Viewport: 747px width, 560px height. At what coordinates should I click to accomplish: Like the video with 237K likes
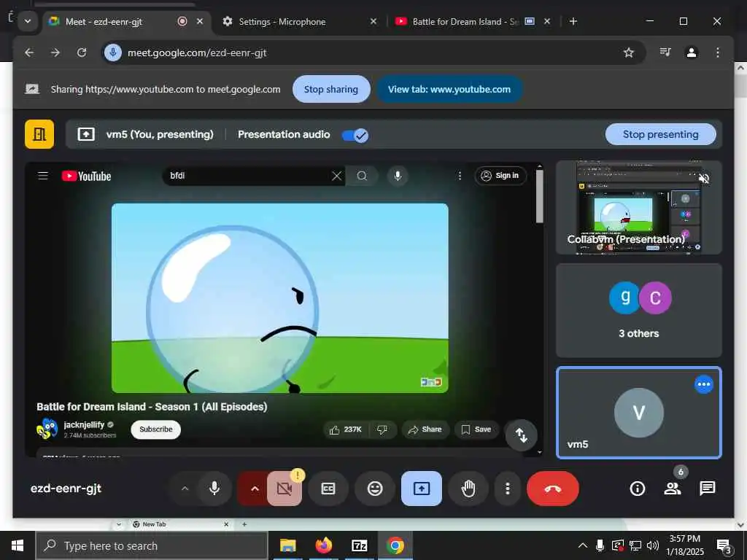click(346, 429)
